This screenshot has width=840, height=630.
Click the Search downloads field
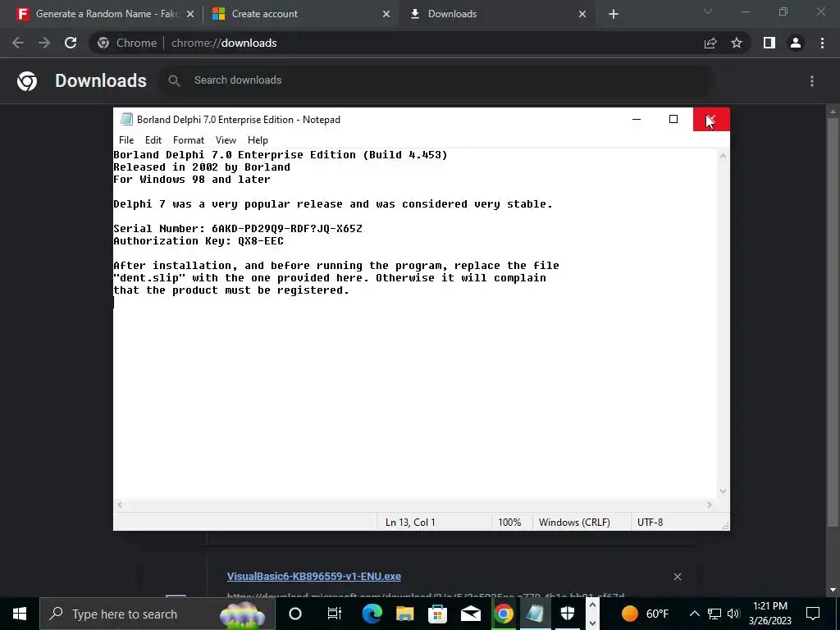[437, 80]
